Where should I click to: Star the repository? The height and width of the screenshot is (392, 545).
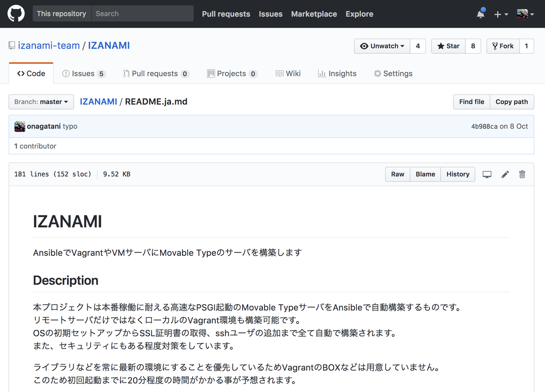[448, 46]
